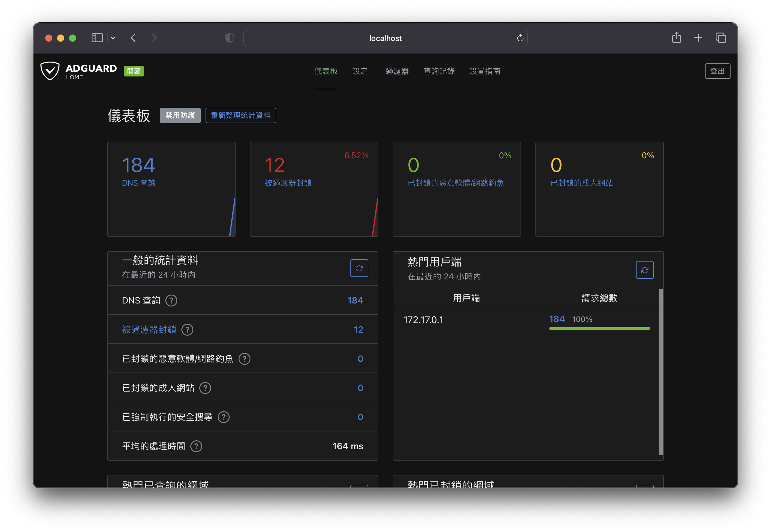Click the AdGuard Home shield logo

pos(50,71)
